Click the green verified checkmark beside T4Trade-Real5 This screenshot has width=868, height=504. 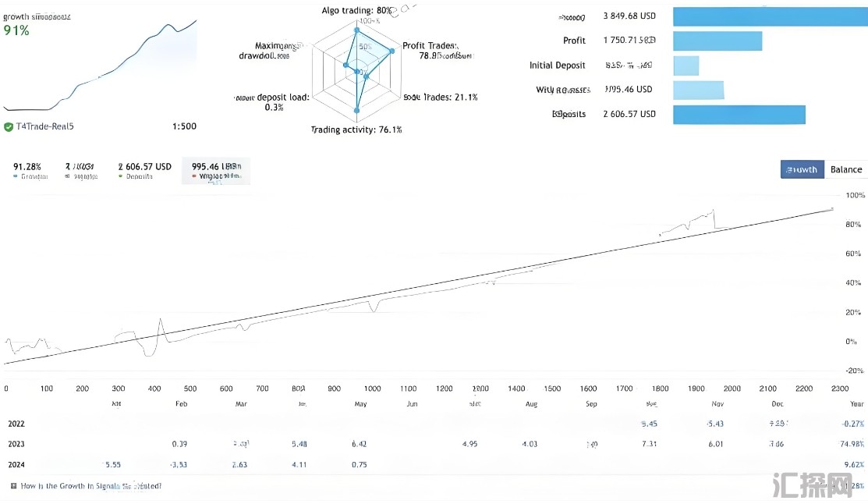pos(9,126)
